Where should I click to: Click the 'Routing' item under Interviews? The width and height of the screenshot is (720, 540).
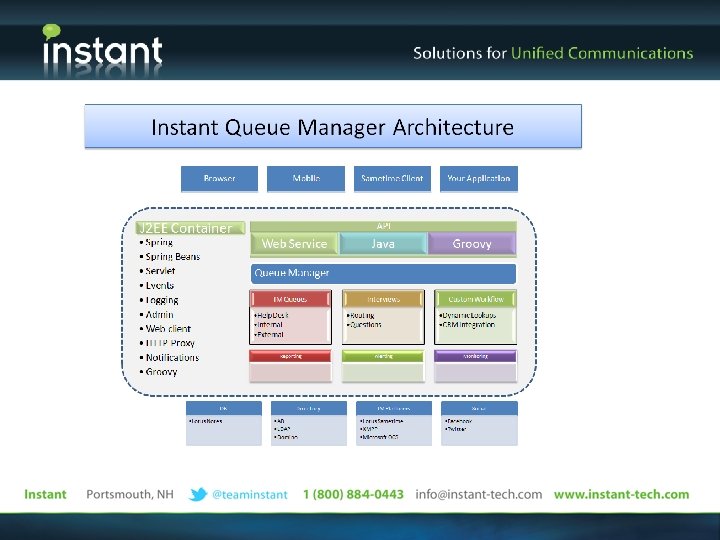pos(360,315)
